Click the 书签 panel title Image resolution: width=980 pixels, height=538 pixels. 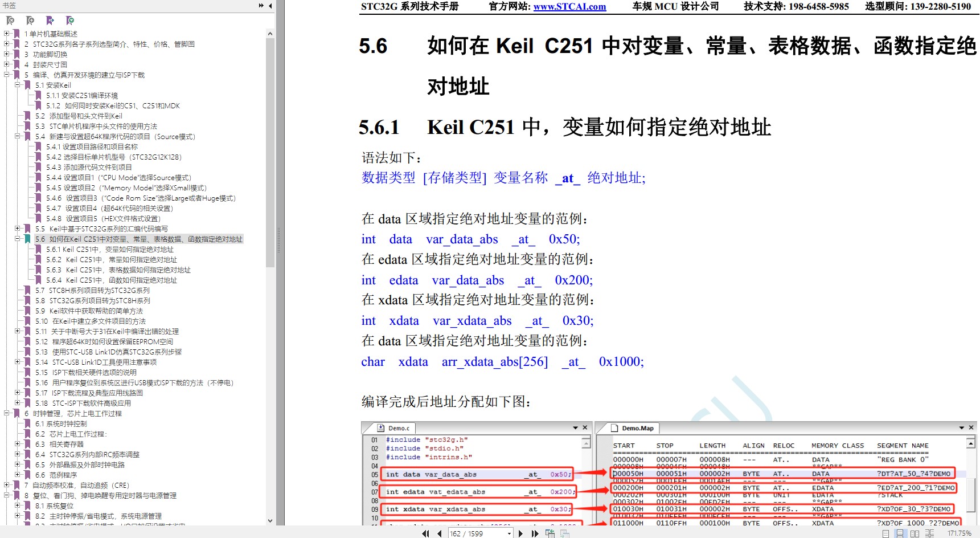click(x=10, y=6)
